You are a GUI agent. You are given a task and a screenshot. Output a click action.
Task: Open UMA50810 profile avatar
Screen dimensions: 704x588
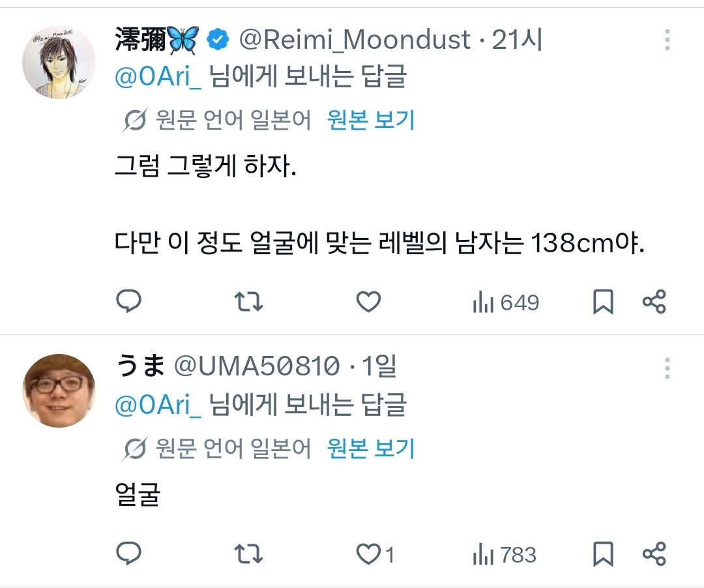click(x=59, y=390)
